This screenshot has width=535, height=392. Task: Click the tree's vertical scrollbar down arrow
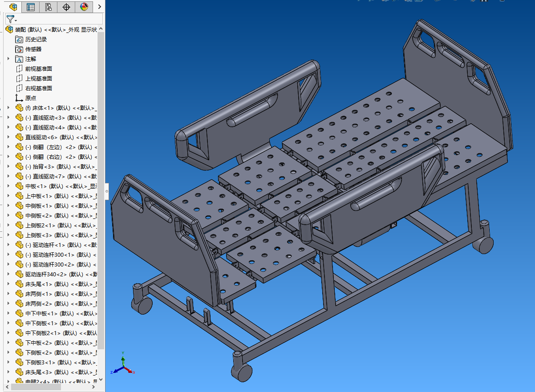click(x=101, y=380)
